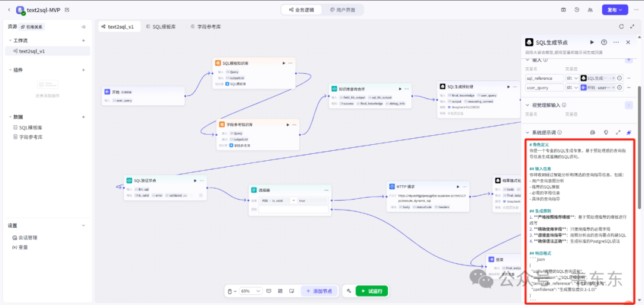Collapse the 系统提示词 section
Viewport: 644px width, 305px height.
pyautogui.click(x=528, y=133)
